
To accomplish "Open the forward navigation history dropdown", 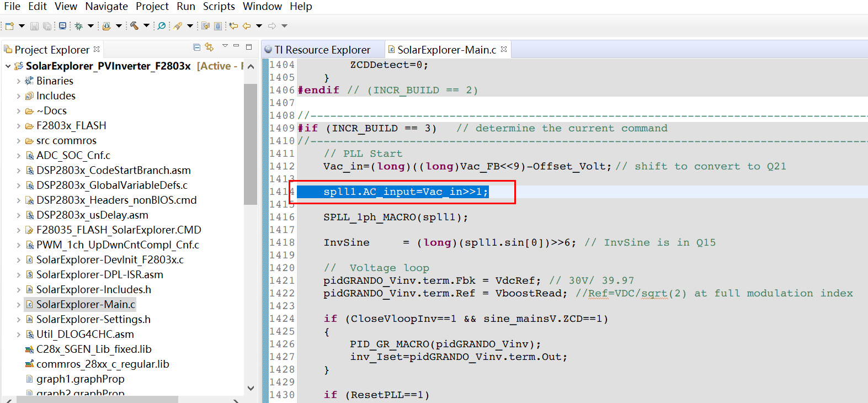I will (x=285, y=26).
